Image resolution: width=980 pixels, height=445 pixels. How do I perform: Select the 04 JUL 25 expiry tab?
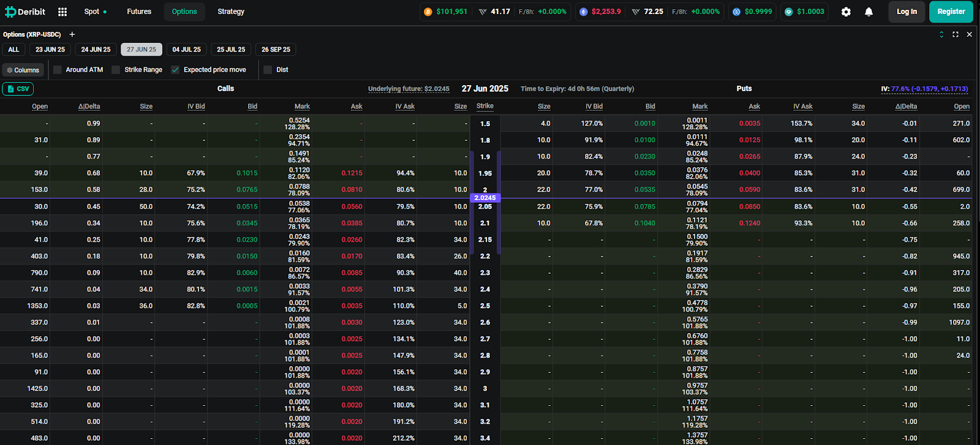tap(187, 50)
